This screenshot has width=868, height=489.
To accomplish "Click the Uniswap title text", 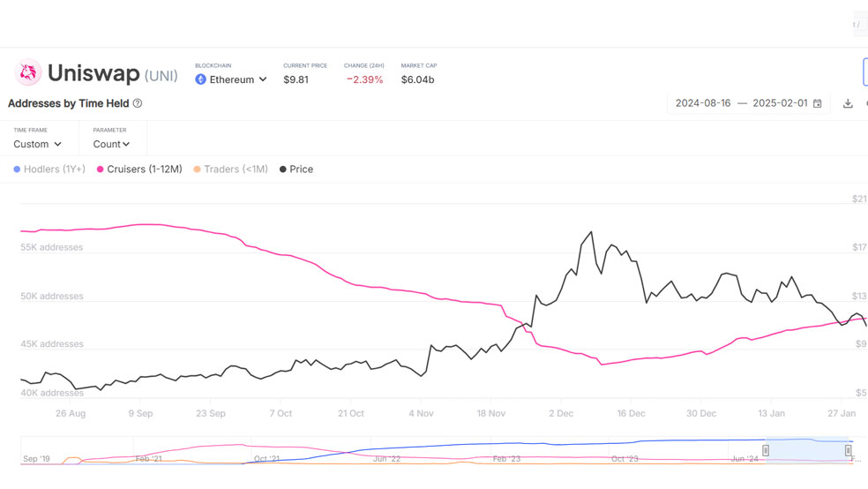I will tap(94, 73).
